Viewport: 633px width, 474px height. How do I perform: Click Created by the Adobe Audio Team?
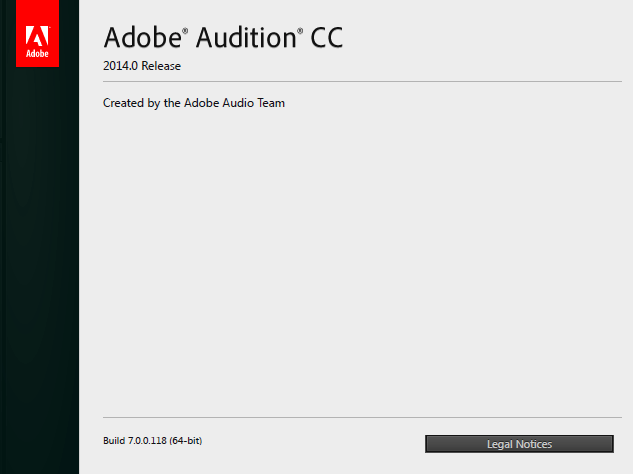(x=194, y=103)
